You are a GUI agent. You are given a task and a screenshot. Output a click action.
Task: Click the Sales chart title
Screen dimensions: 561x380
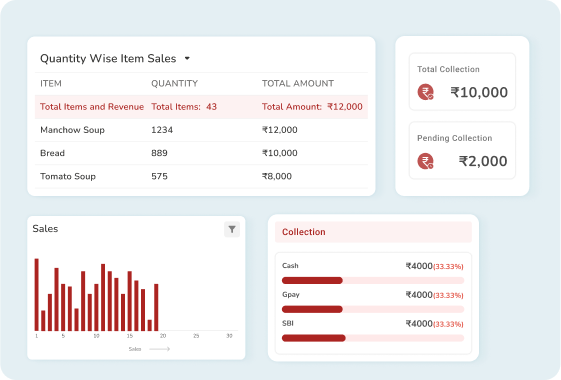coord(45,229)
